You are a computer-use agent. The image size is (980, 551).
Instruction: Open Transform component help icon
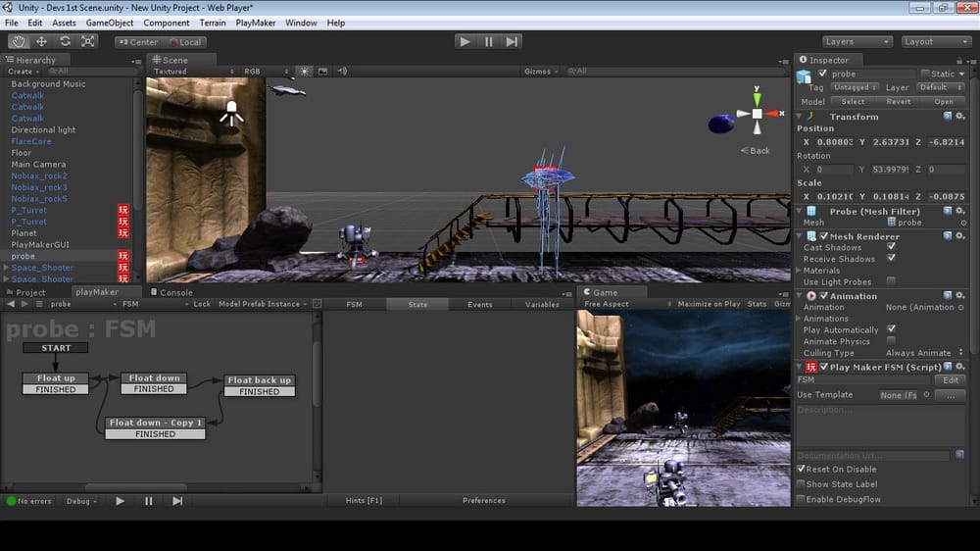[x=948, y=117]
